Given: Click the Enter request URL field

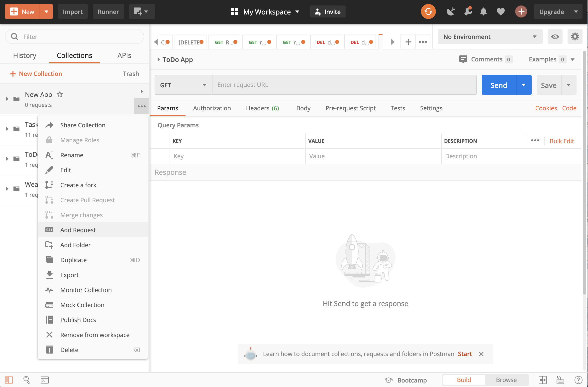Looking at the screenshot, I should [x=344, y=85].
